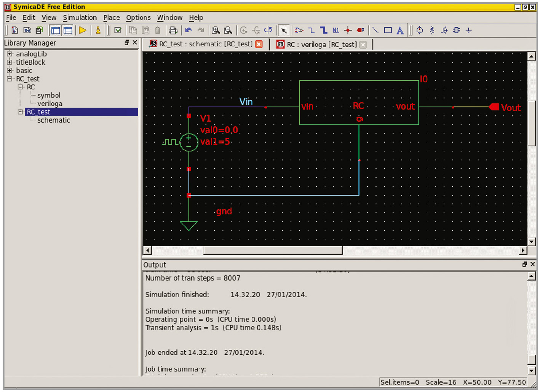Click the Paste toolbar icon
540x392 pixels.
145,30
